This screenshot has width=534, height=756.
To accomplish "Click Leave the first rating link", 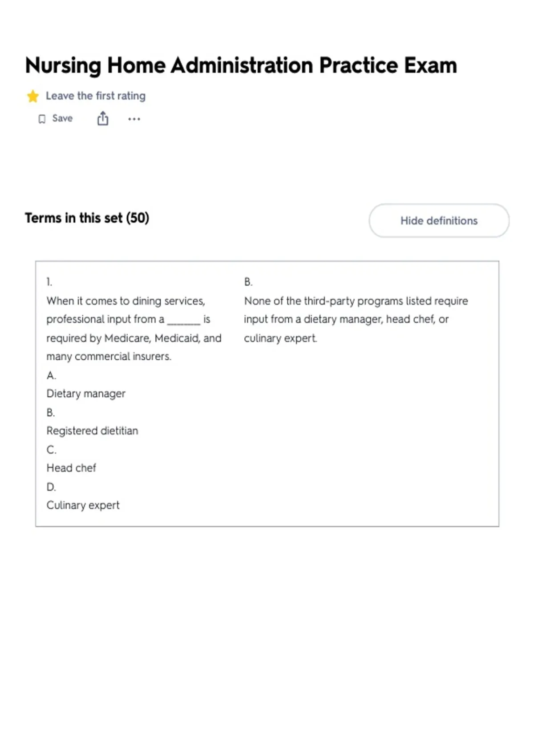I will point(96,96).
